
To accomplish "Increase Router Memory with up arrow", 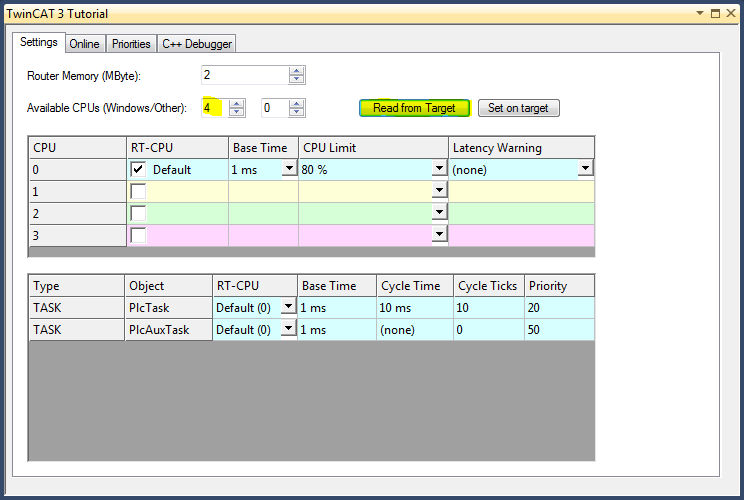I will point(297,71).
